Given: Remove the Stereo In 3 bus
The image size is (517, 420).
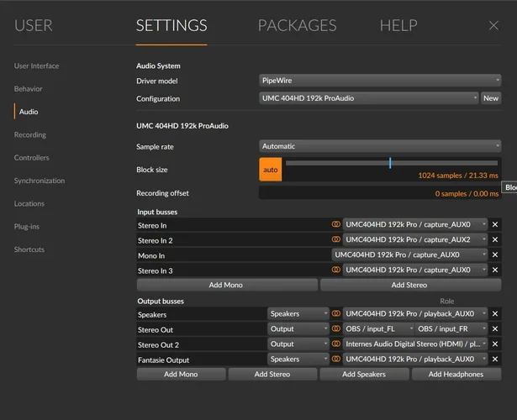Looking at the screenshot, I should pyautogui.click(x=495, y=270).
